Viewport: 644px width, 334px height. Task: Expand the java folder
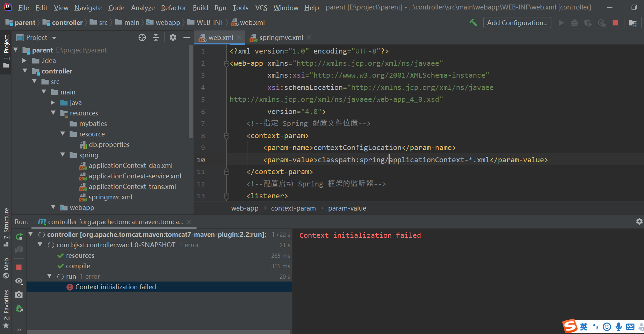pyautogui.click(x=53, y=102)
